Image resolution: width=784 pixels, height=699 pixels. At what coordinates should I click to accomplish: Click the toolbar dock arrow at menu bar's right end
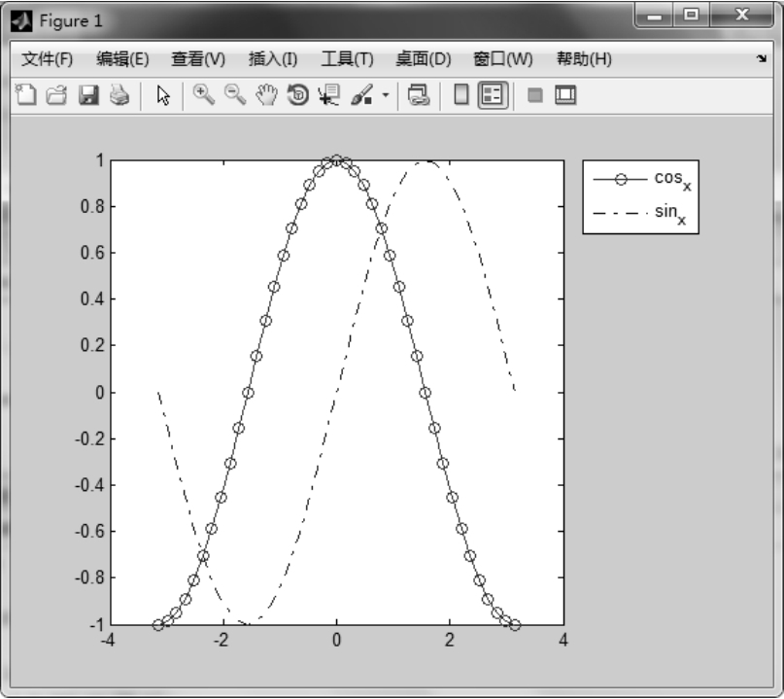(762, 59)
